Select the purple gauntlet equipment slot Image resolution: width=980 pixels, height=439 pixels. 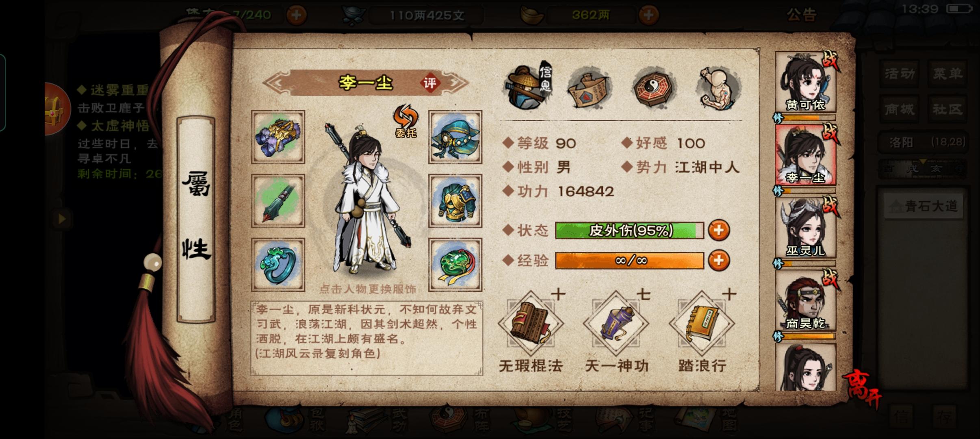pos(278,137)
